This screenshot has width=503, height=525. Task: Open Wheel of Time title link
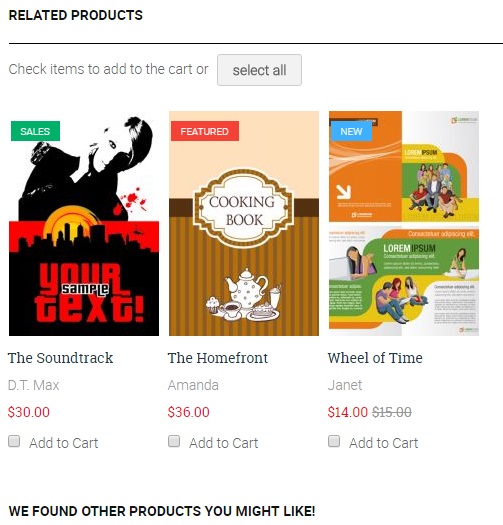pyautogui.click(x=375, y=358)
